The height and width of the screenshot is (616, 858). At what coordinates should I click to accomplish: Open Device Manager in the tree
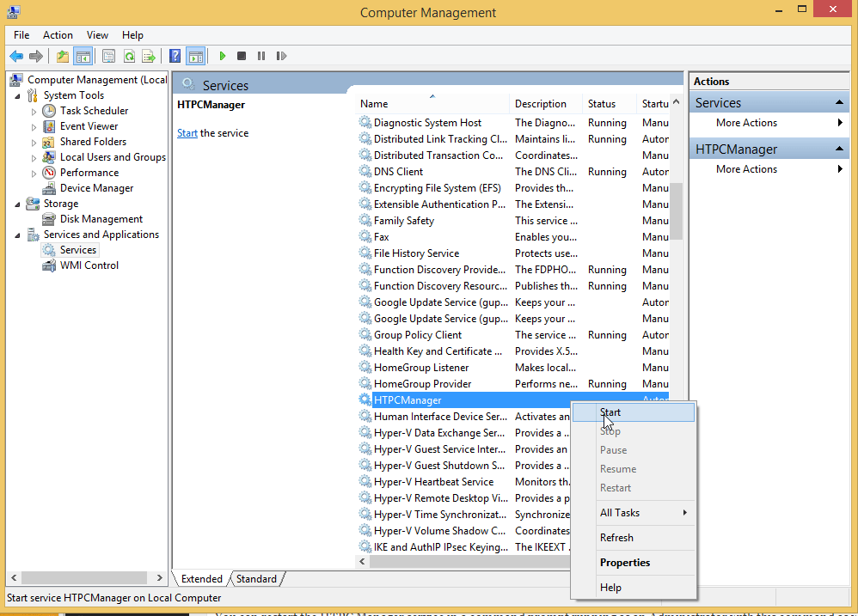(96, 188)
